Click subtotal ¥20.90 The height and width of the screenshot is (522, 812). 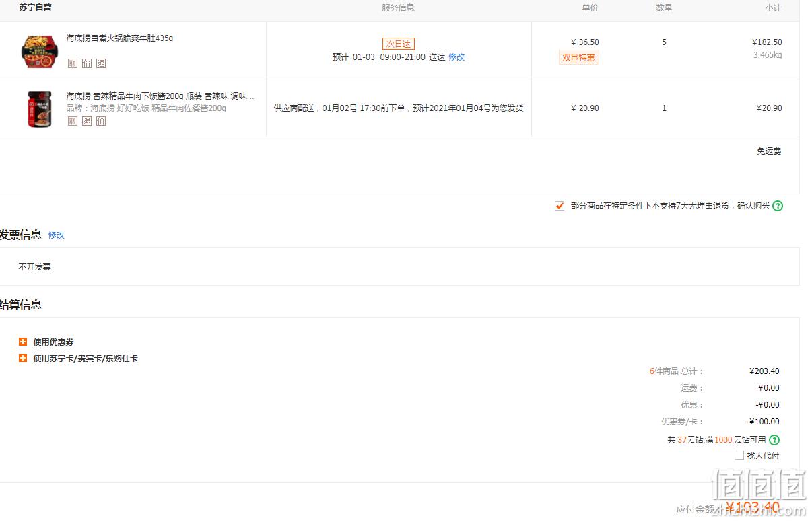[769, 108]
